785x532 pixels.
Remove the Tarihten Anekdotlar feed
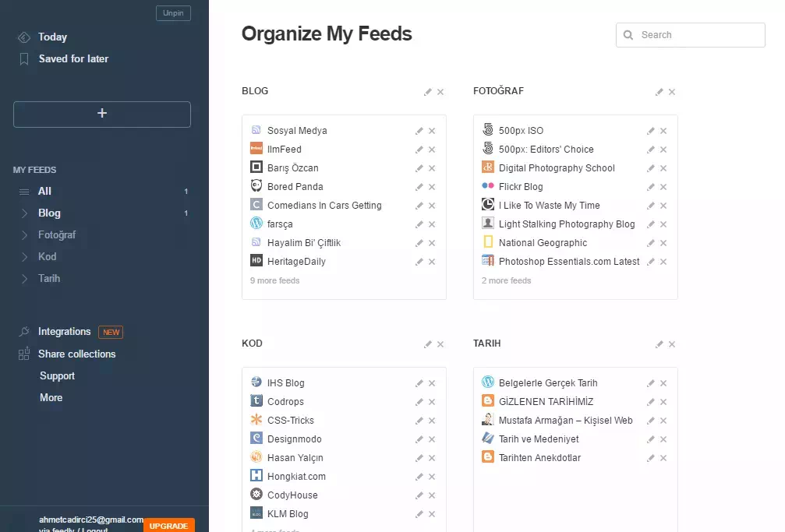pos(663,458)
